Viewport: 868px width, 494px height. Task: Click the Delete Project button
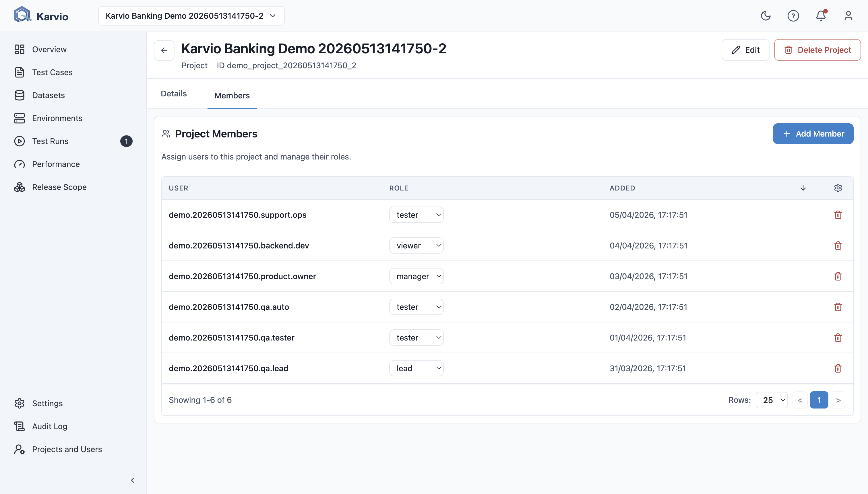[x=817, y=50]
